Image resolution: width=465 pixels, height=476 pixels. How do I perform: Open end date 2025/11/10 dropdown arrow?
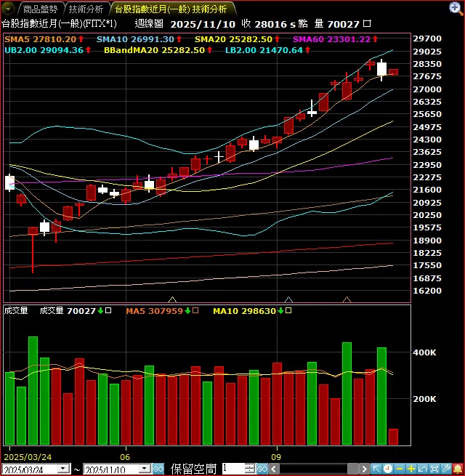pos(145,469)
